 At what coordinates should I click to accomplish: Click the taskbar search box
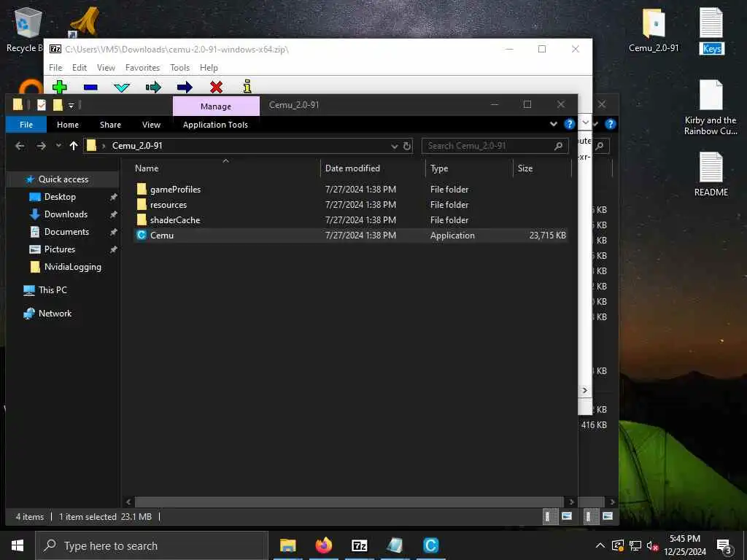point(152,545)
